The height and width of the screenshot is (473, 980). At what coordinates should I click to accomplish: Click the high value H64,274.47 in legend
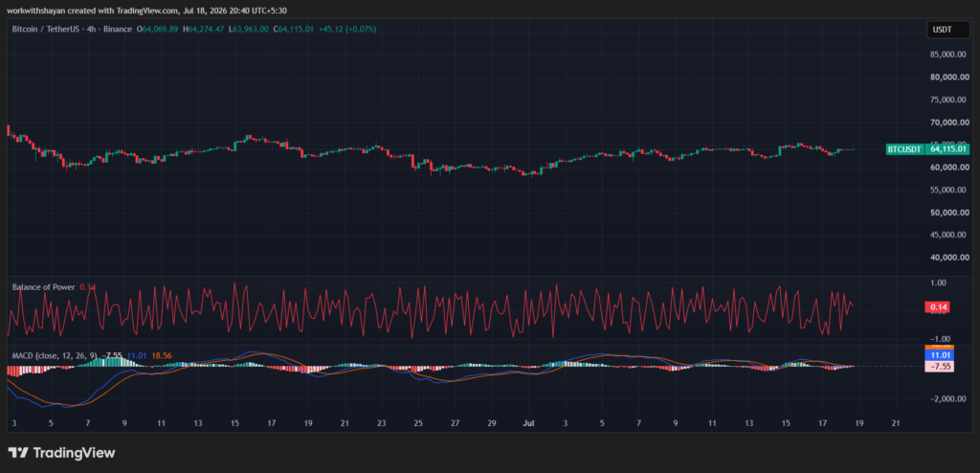(x=203, y=29)
